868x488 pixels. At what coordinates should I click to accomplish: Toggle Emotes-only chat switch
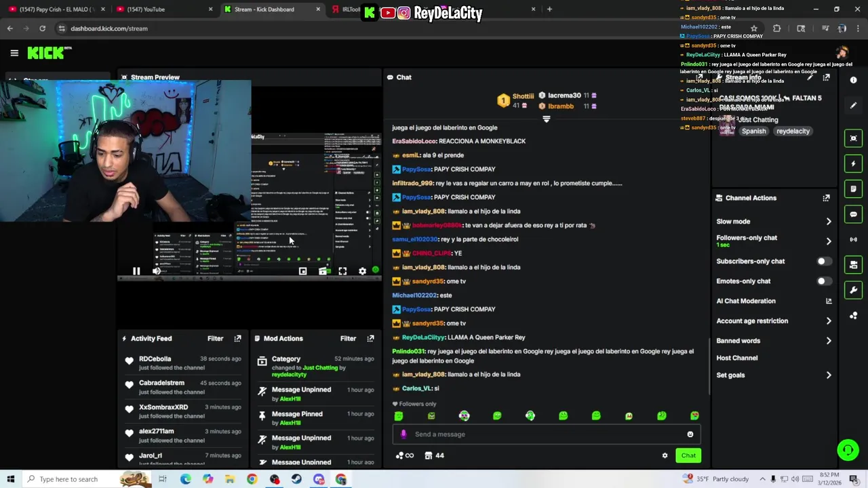[x=823, y=281]
